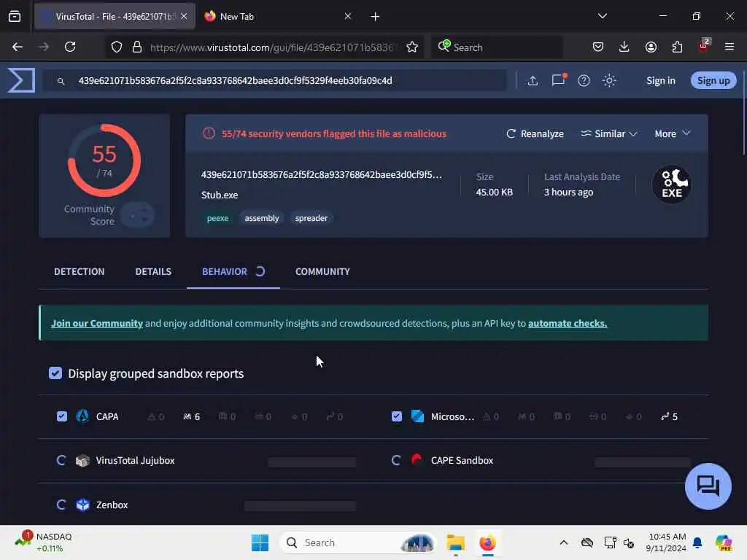Uncheck the Microsoft sandbox checkbox
The width and height of the screenshot is (747, 560).
point(396,416)
